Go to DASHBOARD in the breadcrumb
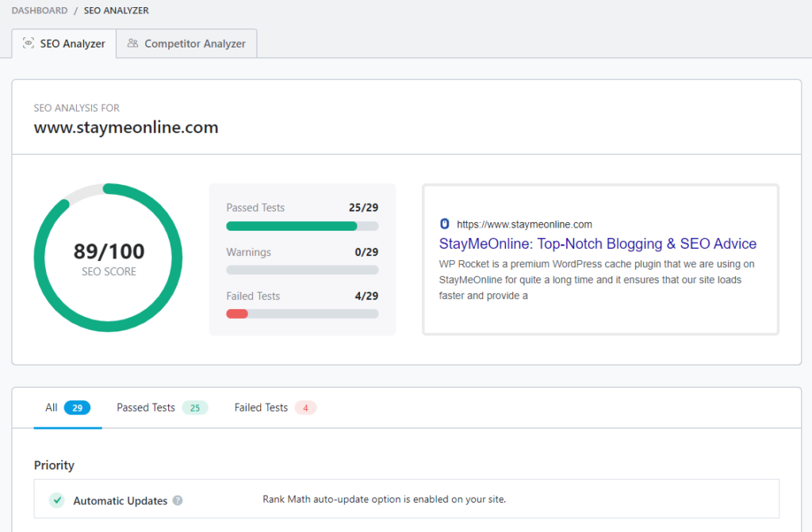This screenshot has width=812, height=532. pos(40,10)
